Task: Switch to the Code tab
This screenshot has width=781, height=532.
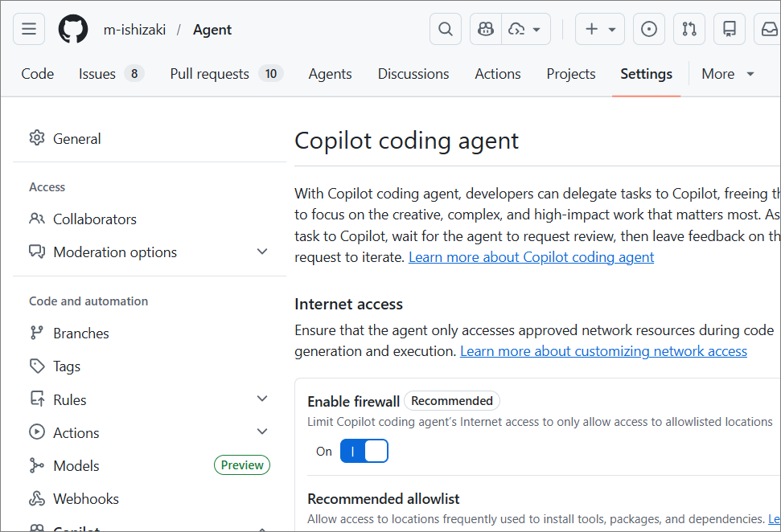Action: (x=37, y=74)
